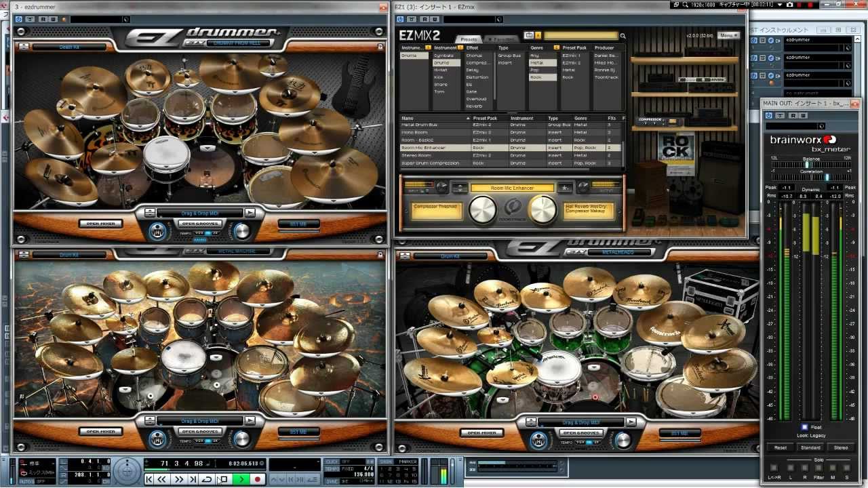Toggle Solo M button in bx_meter
Image resolution: width=868 pixels, height=488 pixels.
point(833,468)
